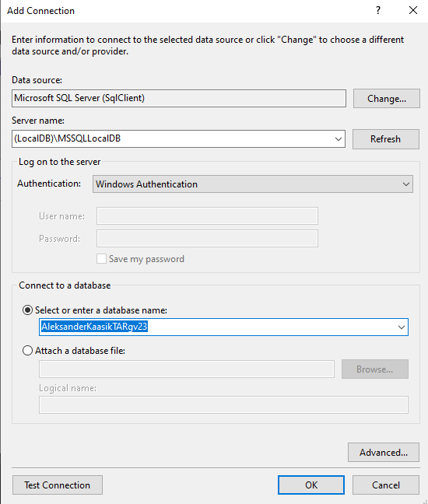Close the Add Connection dialog

(413, 11)
